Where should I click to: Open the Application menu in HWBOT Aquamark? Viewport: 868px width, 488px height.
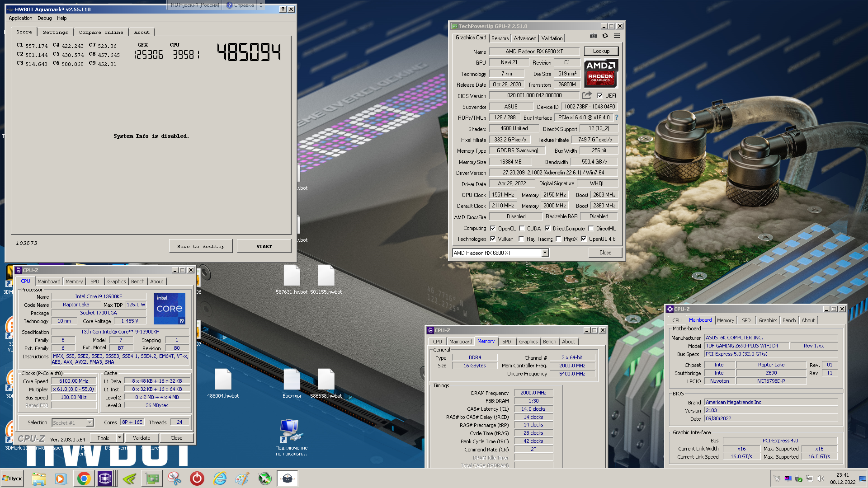20,18
